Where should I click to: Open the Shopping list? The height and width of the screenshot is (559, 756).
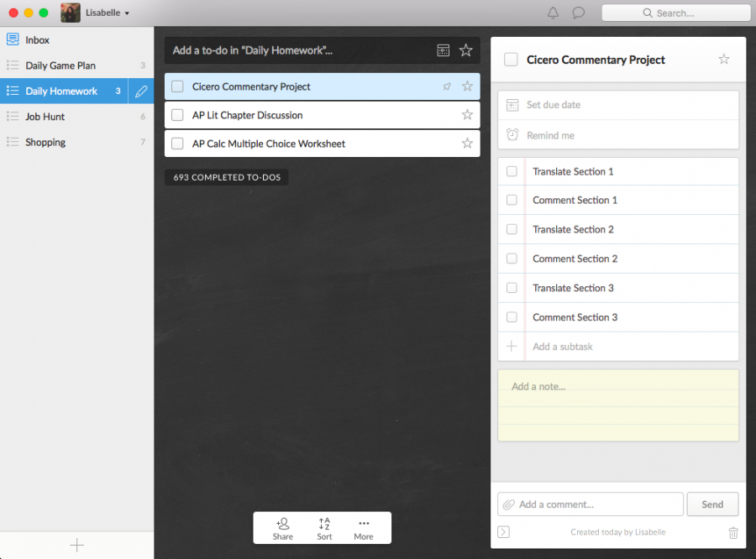pos(76,142)
